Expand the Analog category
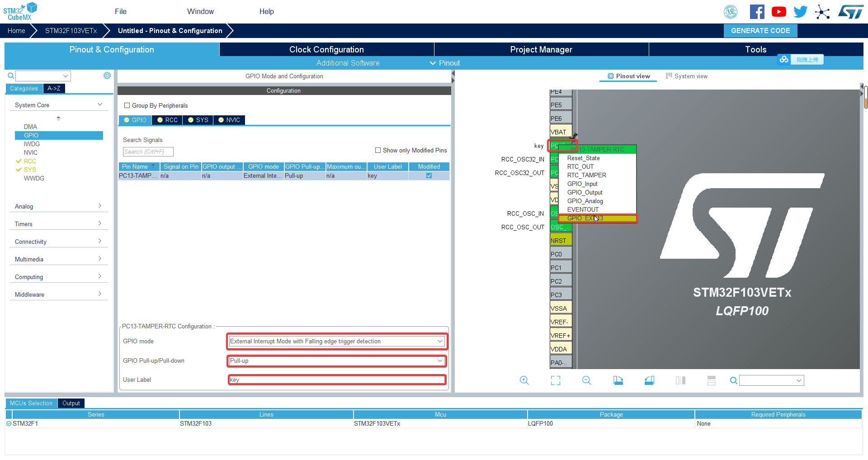This screenshot has width=868, height=460. tap(100, 206)
